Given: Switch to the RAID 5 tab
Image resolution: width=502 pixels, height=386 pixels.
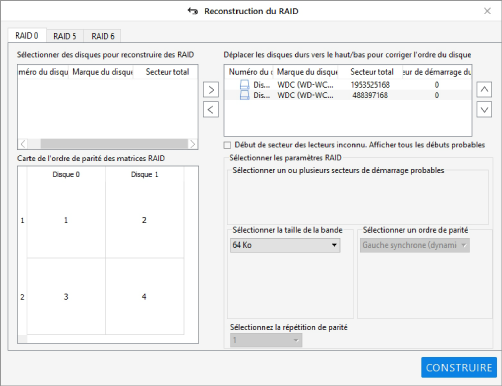Looking at the screenshot, I should (65, 36).
